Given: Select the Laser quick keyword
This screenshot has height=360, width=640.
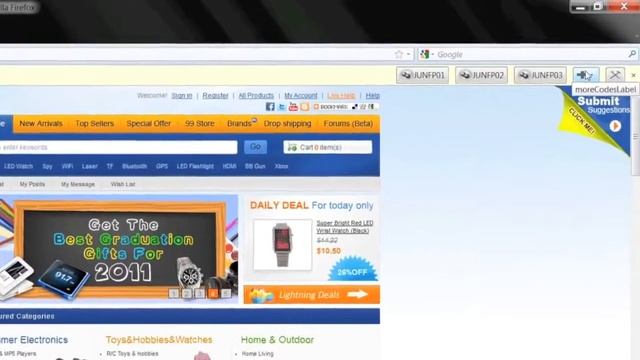Looking at the screenshot, I should tap(90, 167).
